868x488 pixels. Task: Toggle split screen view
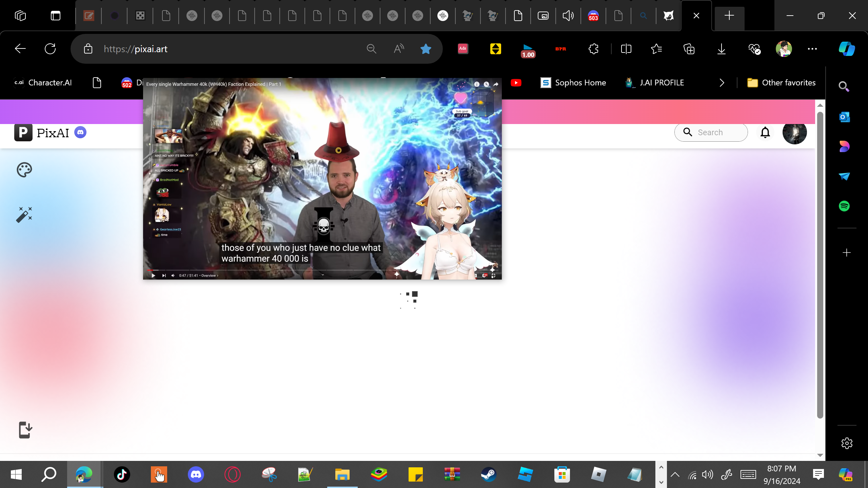point(626,49)
